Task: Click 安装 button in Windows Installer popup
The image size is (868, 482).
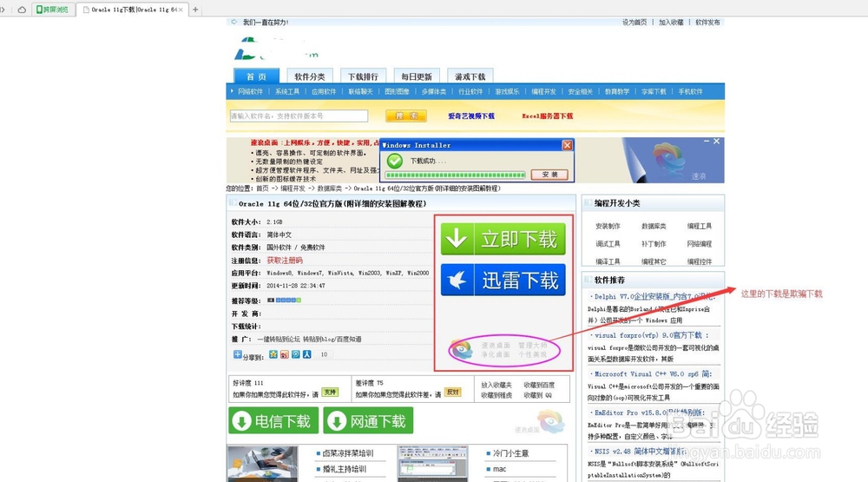Action: pyautogui.click(x=549, y=175)
